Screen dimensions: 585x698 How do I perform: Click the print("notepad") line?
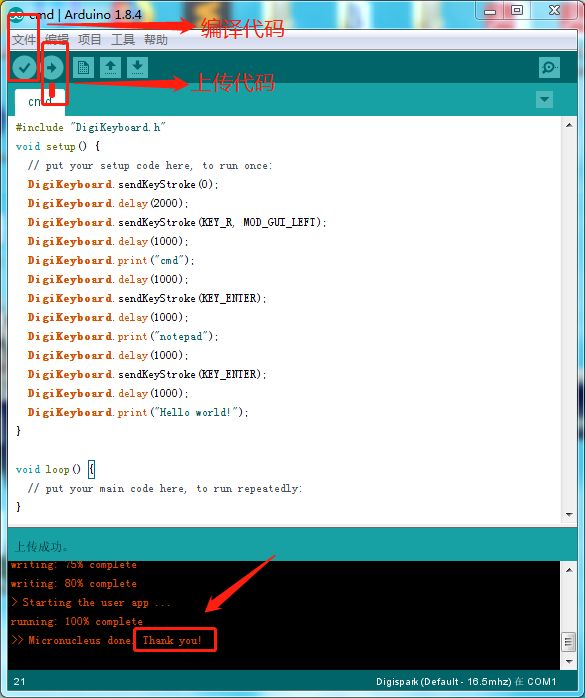123,337
